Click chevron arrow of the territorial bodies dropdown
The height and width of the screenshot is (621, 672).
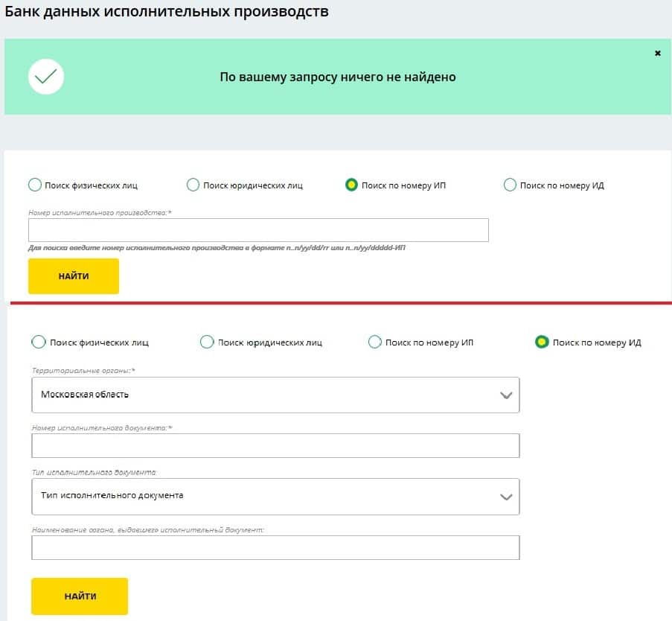coord(506,395)
